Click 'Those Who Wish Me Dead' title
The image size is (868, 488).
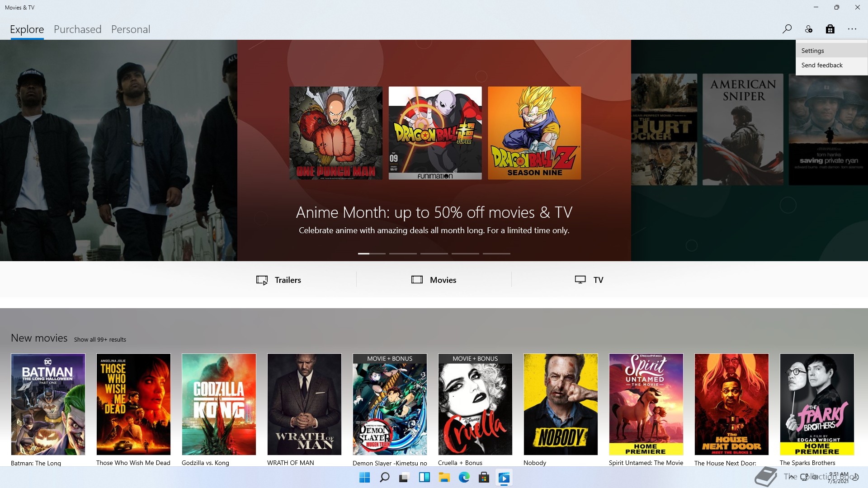tap(133, 463)
